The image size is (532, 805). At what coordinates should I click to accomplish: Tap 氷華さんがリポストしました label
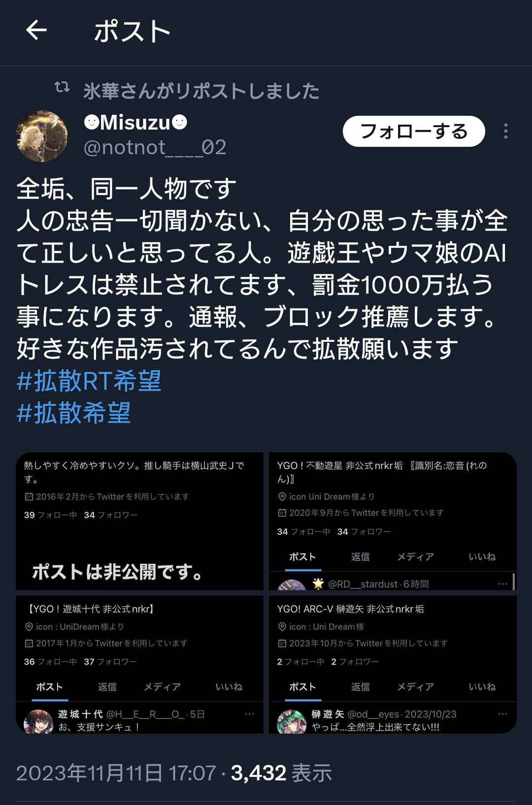tap(201, 91)
